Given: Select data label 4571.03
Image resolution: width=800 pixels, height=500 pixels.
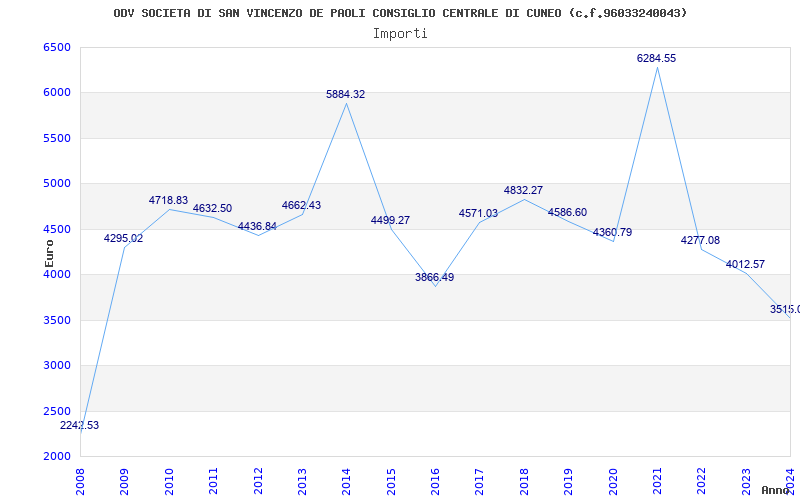Looking at the screenshot, I should point(478,214).
